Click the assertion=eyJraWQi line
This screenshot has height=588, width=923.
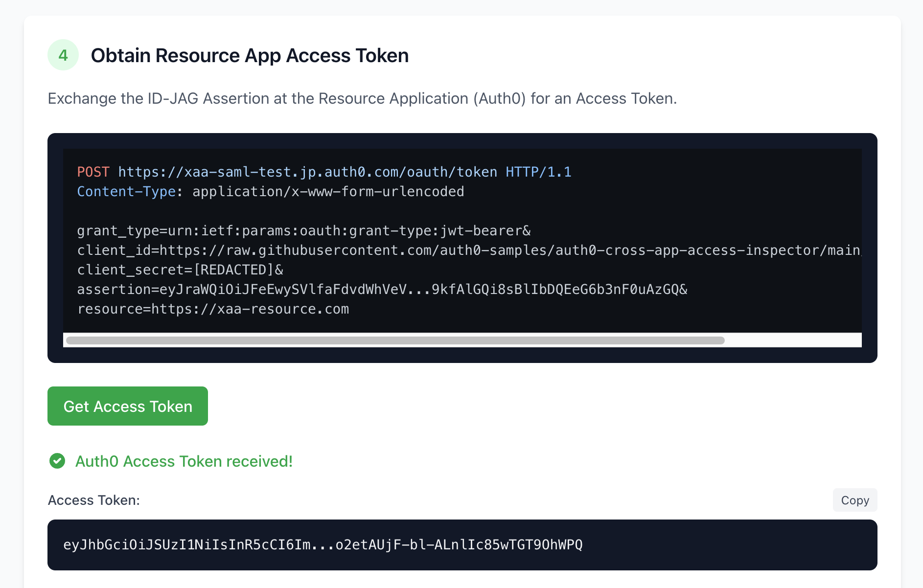[382, 290]
